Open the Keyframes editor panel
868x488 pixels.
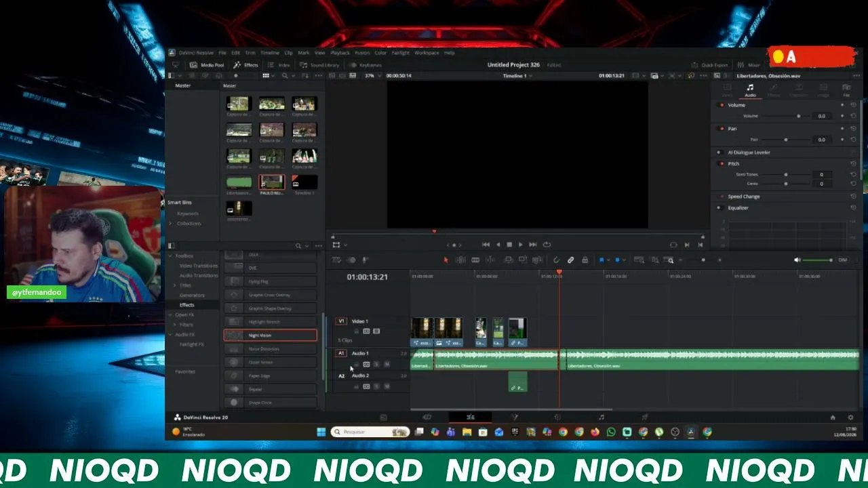[x=366, y=65]
